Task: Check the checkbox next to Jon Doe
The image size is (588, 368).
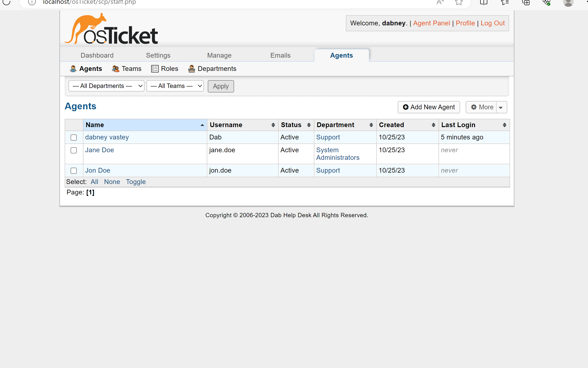Action: [x=74, y=171]
